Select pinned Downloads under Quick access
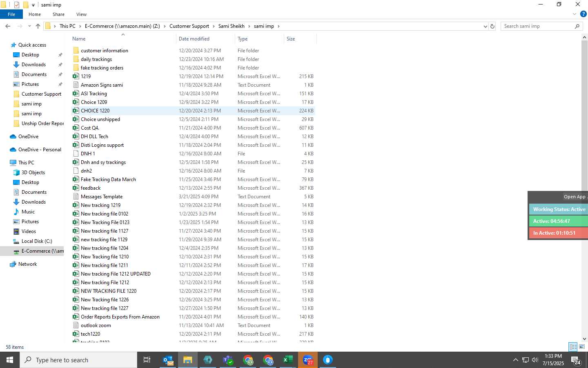Viewport: 588px width, 368px height. point(33,65)
